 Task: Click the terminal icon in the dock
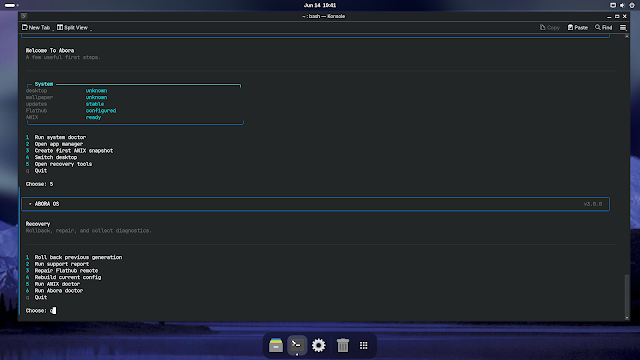pyautogui.click(x=297, y=345)
